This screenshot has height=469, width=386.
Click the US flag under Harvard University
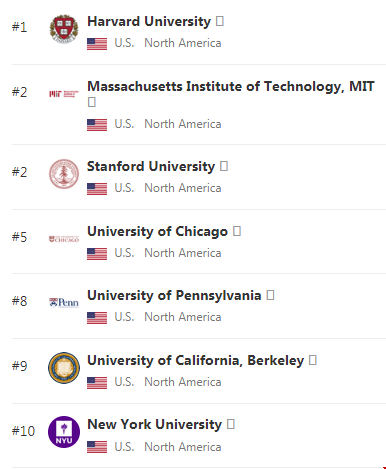(97, 44)
